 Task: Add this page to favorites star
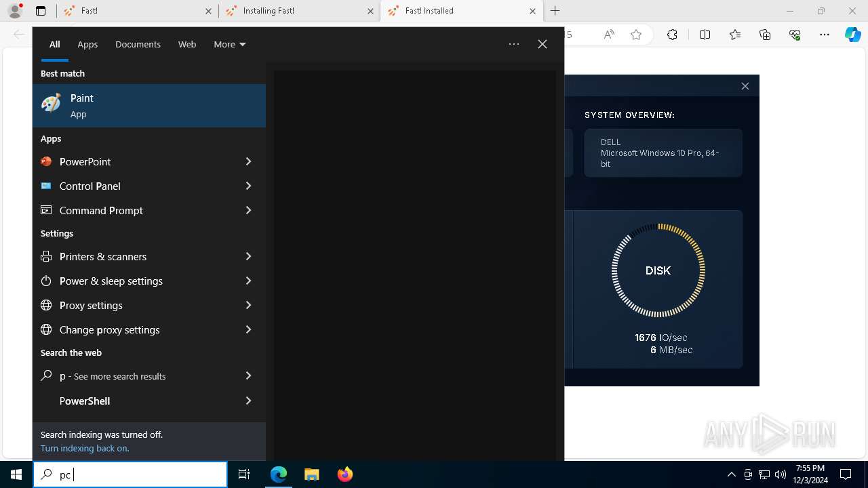click(636, 35)
